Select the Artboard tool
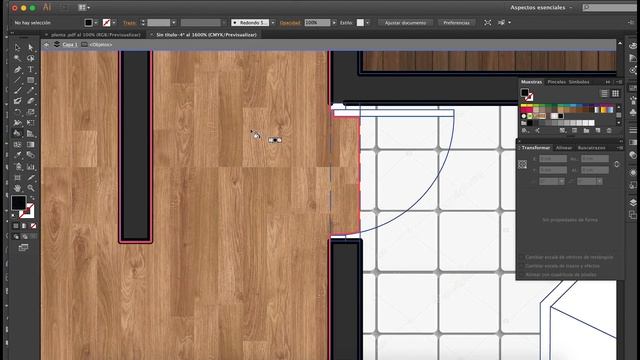 pos(17,178)
